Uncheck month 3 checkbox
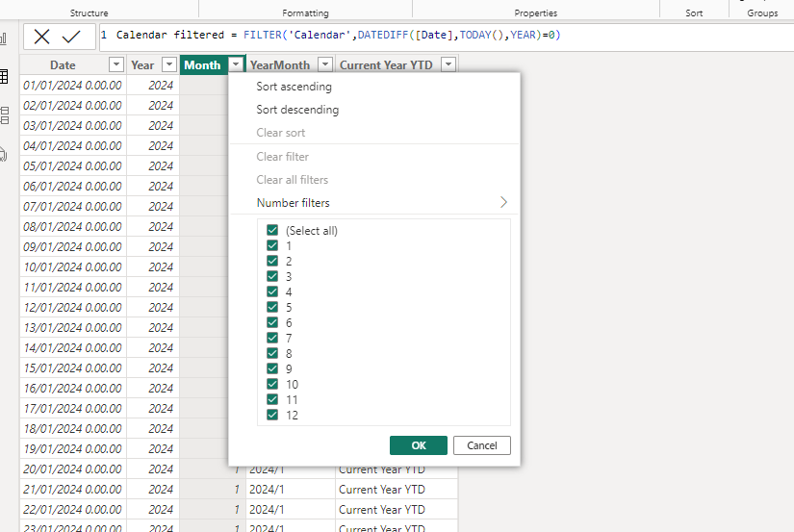 coord(272,276)
